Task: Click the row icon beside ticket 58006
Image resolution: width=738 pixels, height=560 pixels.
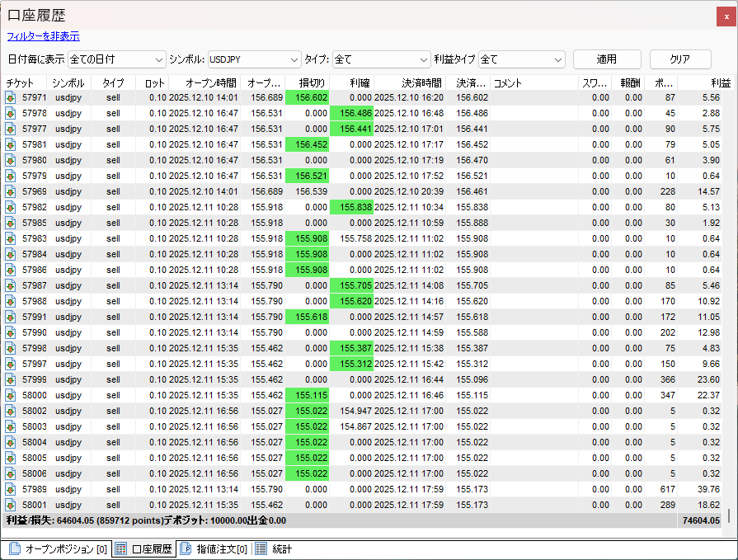Action: click(x=11, y=473)
